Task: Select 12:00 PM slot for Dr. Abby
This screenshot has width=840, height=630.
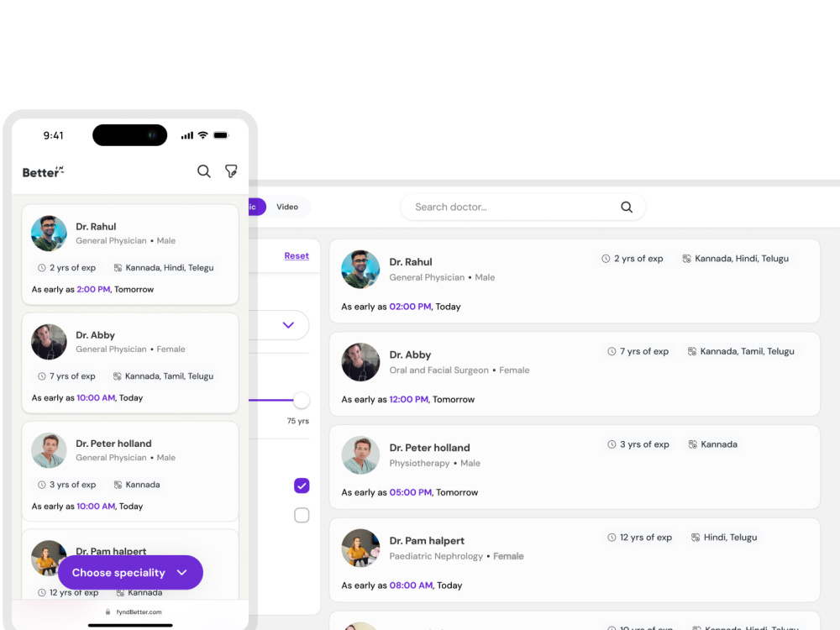Action: tap(409, 400)
